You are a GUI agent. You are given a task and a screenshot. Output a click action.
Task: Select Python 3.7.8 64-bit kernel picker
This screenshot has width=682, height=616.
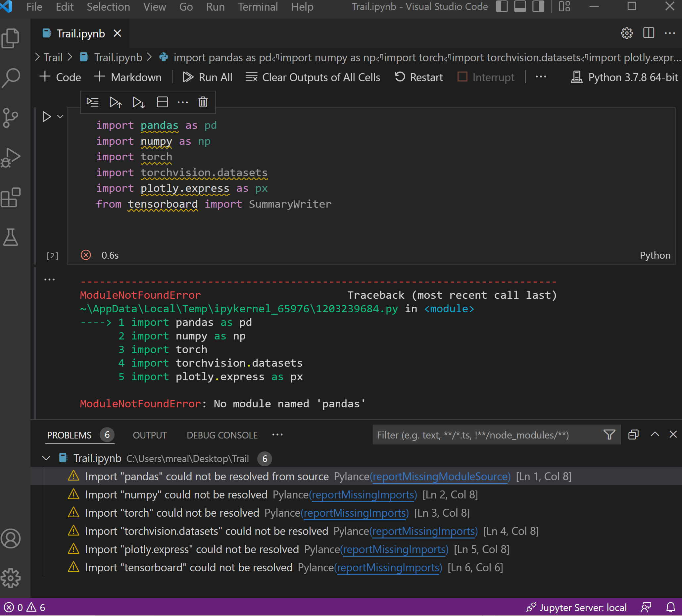624,77
